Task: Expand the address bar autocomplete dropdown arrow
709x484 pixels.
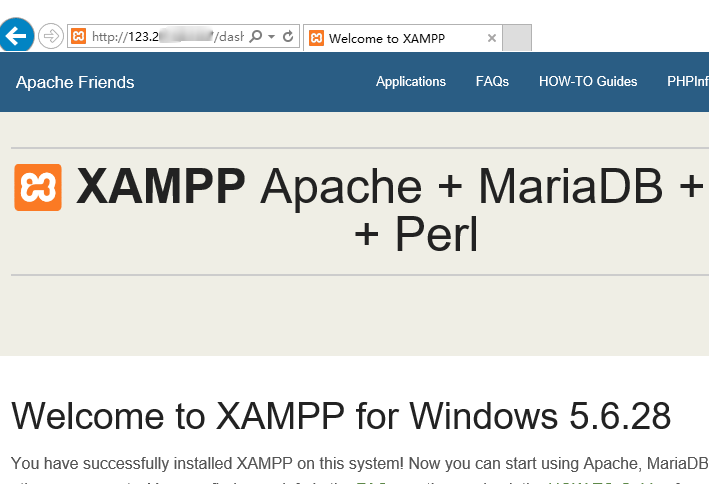Action: [x=271, y=36]
